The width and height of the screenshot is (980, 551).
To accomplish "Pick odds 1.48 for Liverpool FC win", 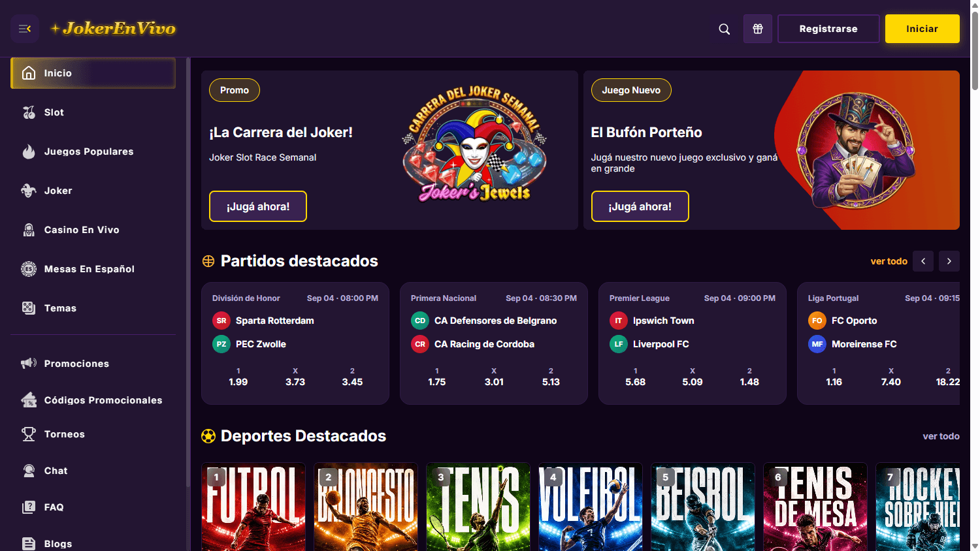I will click(x=749, y=377).
